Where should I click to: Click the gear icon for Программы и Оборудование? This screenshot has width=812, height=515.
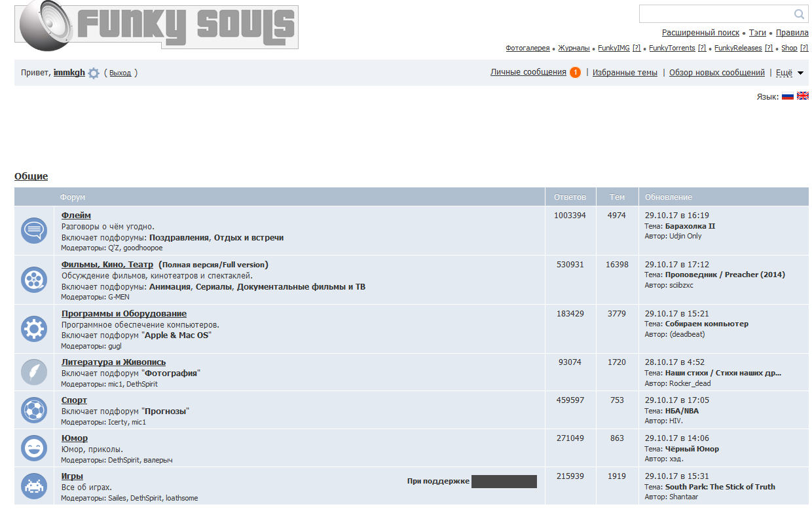[x=34, y=328]
